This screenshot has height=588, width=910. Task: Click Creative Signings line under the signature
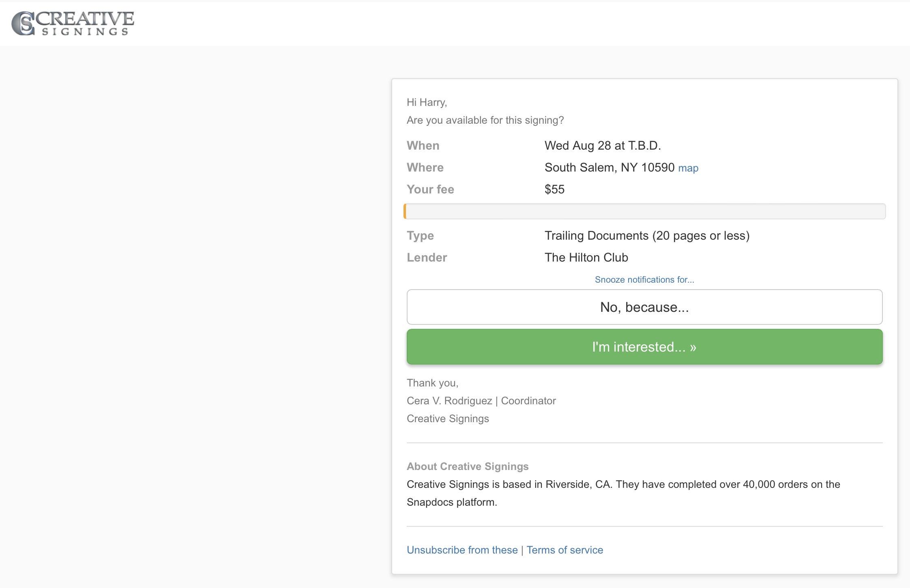tap(448, 418)
